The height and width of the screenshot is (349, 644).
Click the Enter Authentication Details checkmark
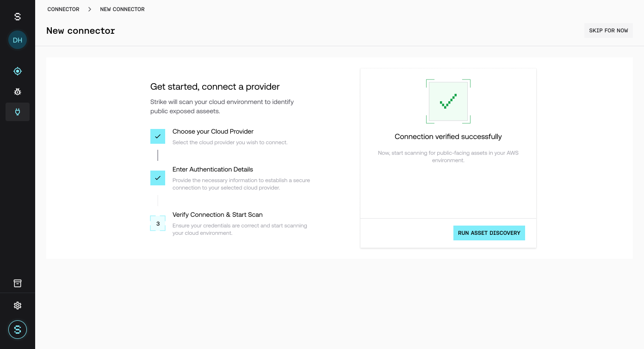(x=158, y=178)
